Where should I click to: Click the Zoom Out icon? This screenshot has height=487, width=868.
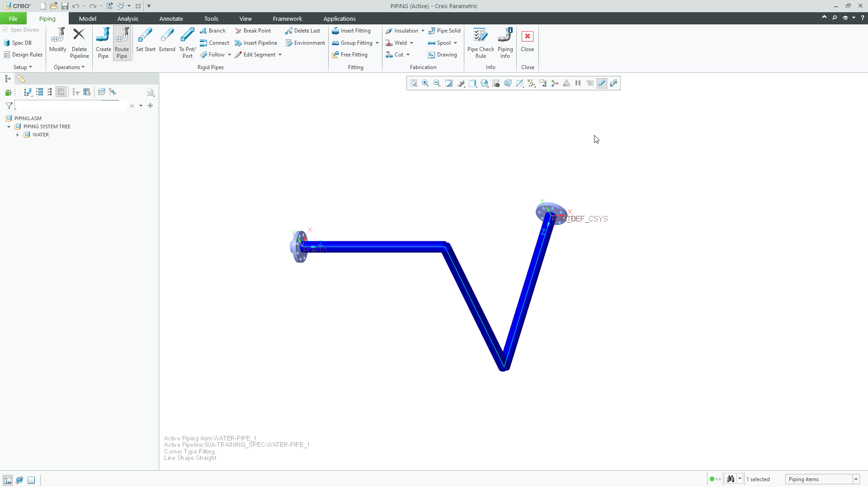coord(437,83)
